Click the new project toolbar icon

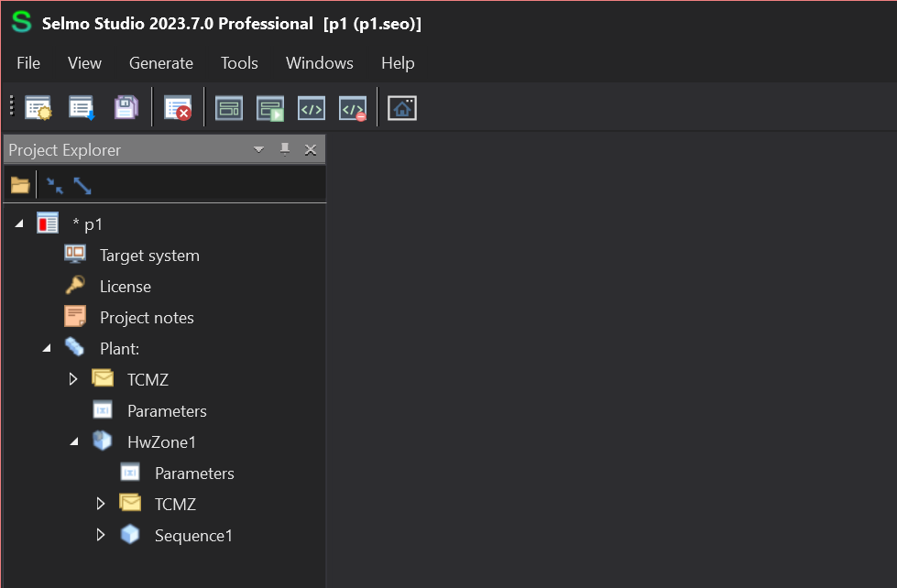click(x=38, y=107)
